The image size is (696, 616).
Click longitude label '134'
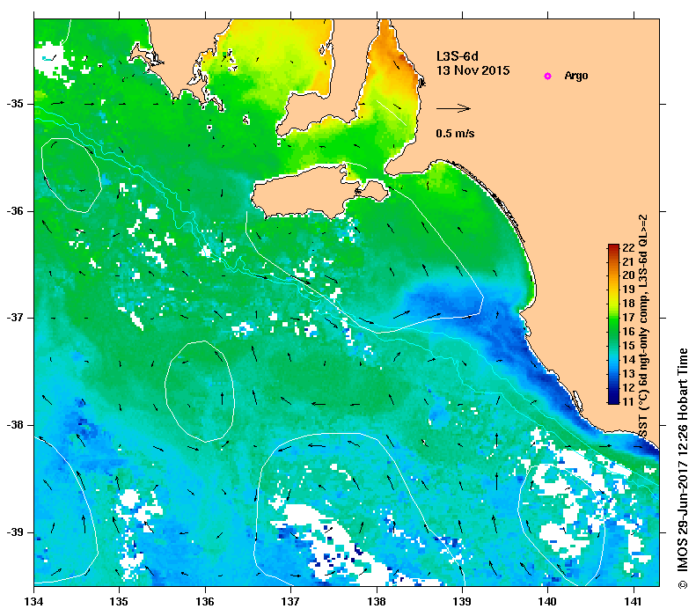point(33,602)
